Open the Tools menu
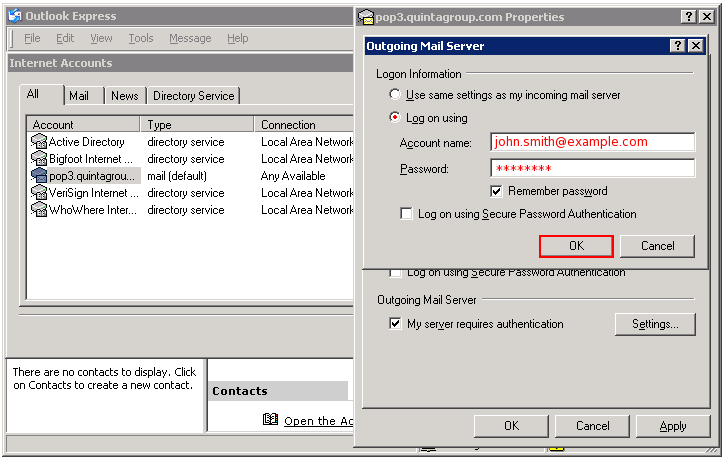Viewport: 724px width, 459px height. tap(141, 38)
